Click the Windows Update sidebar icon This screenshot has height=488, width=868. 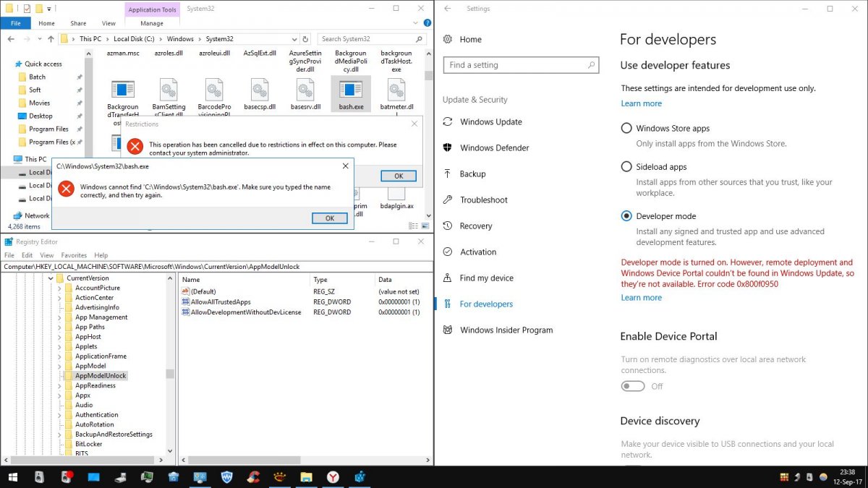point(448,121)
